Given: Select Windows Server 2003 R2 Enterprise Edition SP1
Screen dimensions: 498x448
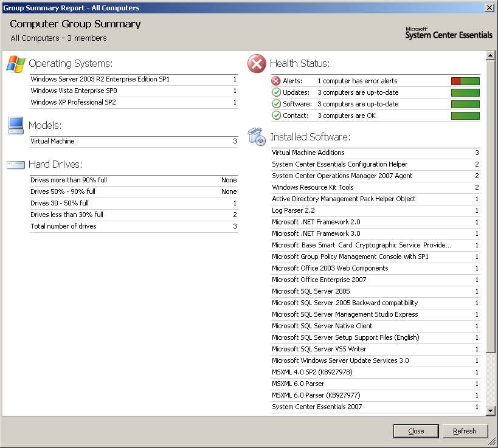Looking at the screenshot, I should 134,80.
